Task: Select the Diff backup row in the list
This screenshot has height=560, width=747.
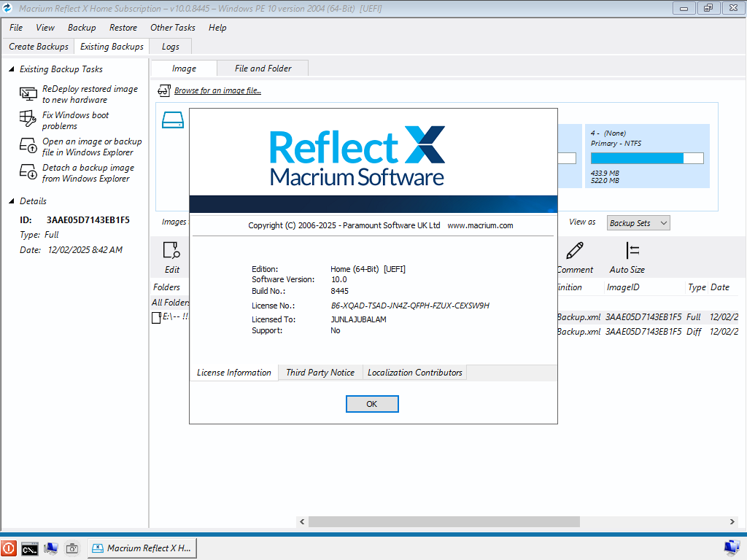Action: (x=648, y=332)
